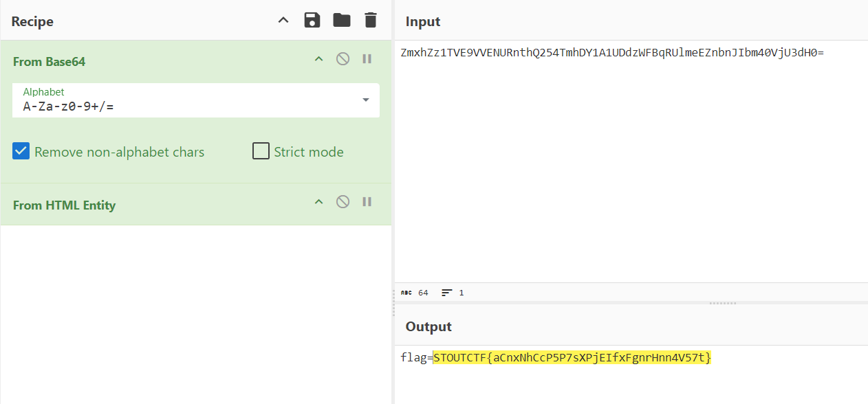Set breakpoint on From HTML Entity
The width and height of the screenshot is (868, 404).
pos(367,202)
